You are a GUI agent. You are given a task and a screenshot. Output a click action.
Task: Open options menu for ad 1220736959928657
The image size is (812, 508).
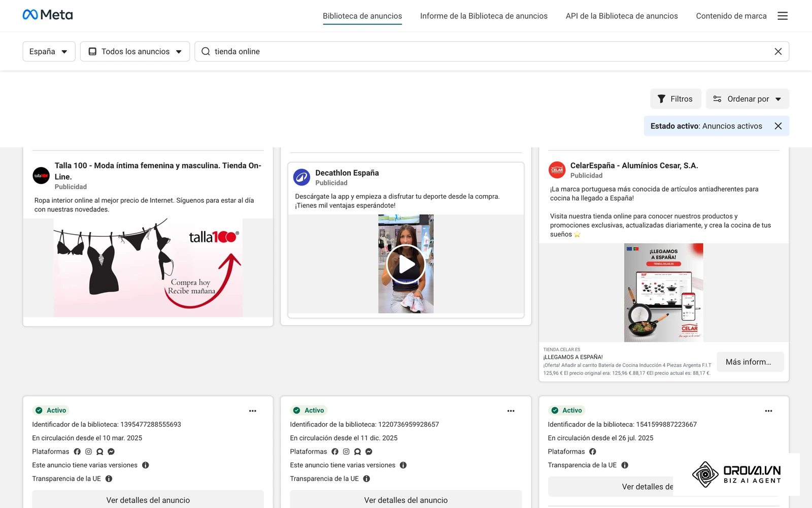coord(511,410)
